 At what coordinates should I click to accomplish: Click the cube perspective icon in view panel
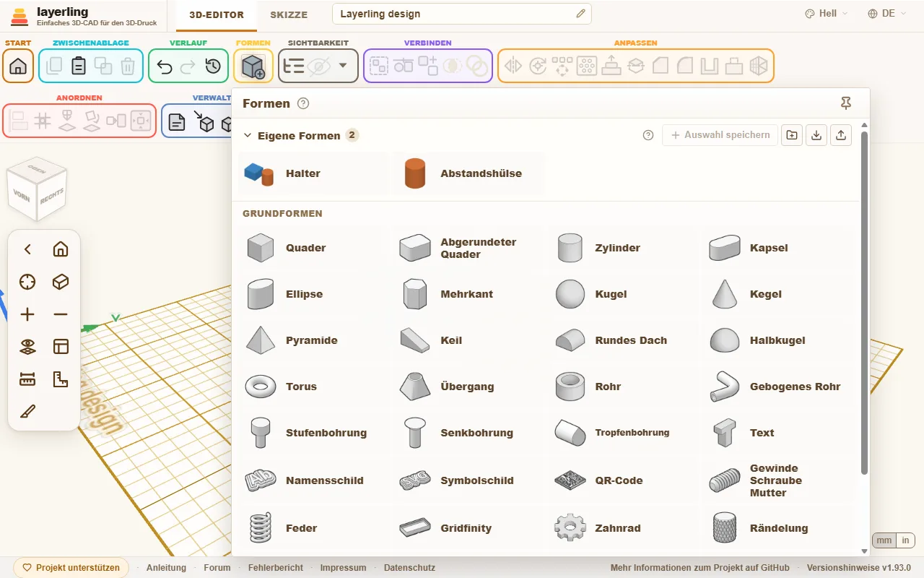point(61,282)
